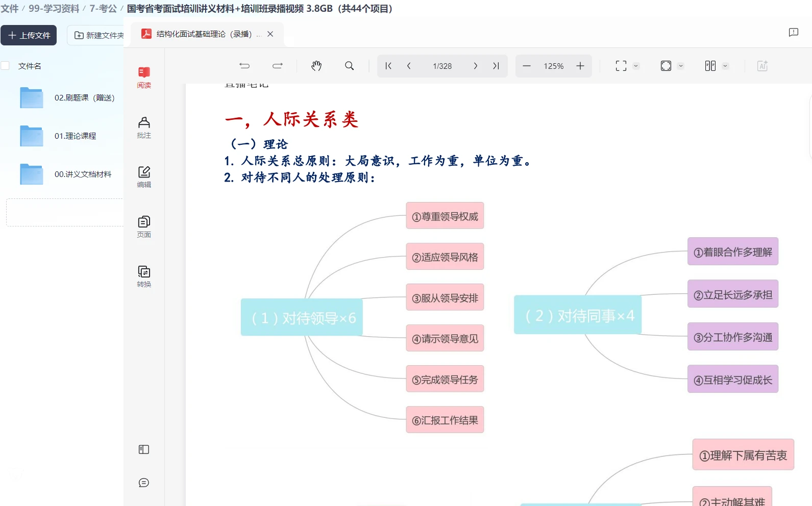
Task: Open the comments bubble icon at bottom
Action: tap(144, 483)
